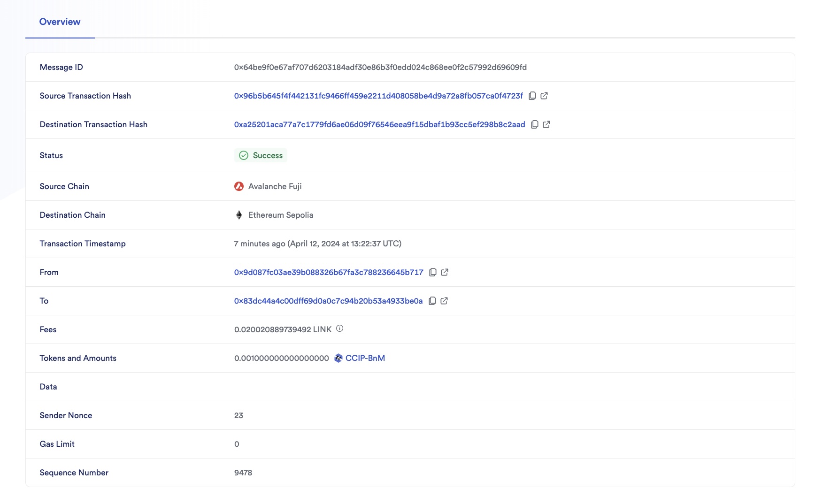The image size is (823, 504).
Task: Switch to the Overview tab
Action: [x=60, y=22]
